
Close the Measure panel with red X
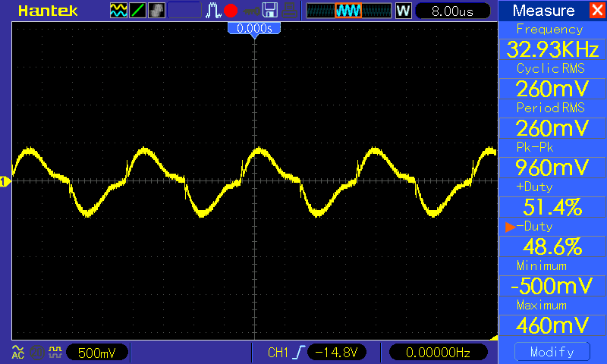pos(597,10)
